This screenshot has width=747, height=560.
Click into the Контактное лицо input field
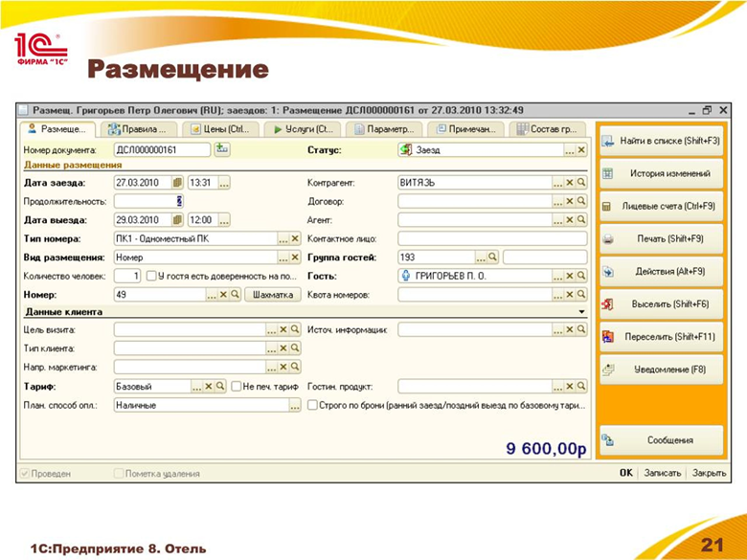(x=491, y=238)
